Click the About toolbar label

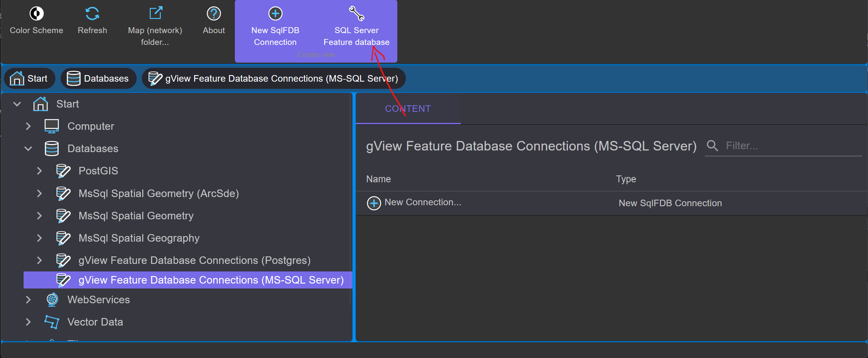214,30
